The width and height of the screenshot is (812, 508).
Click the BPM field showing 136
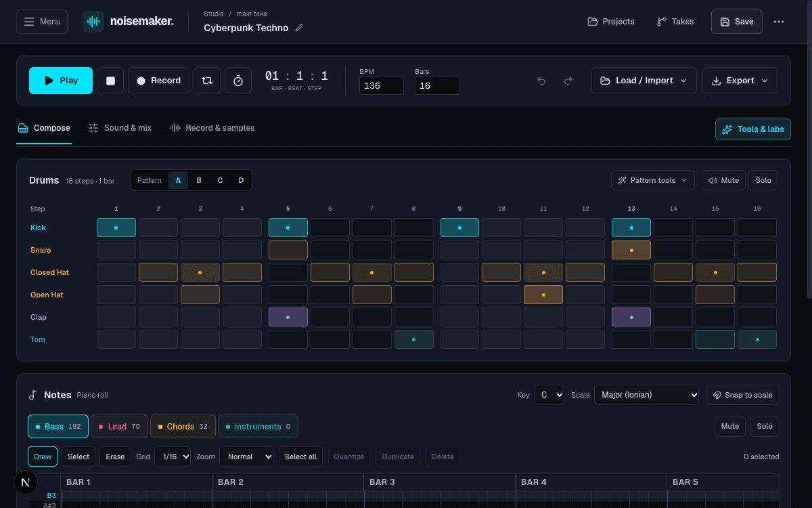point(382,86)
